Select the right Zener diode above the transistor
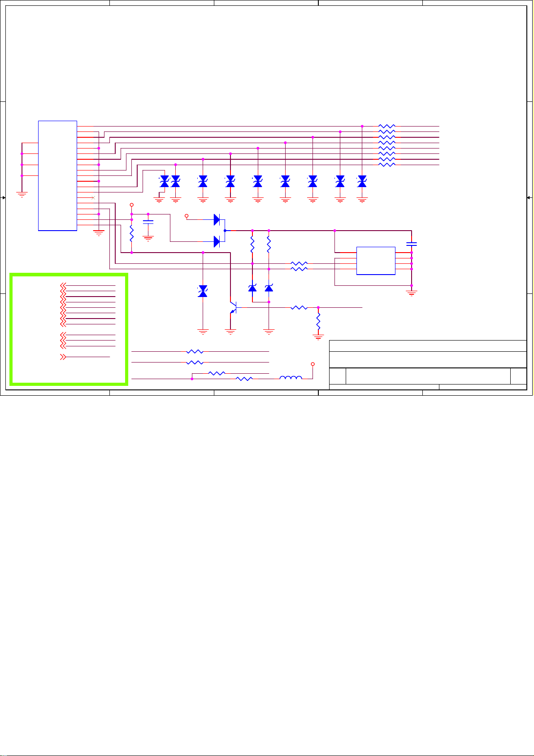534x756 pixels. click(x=269, y=288)
